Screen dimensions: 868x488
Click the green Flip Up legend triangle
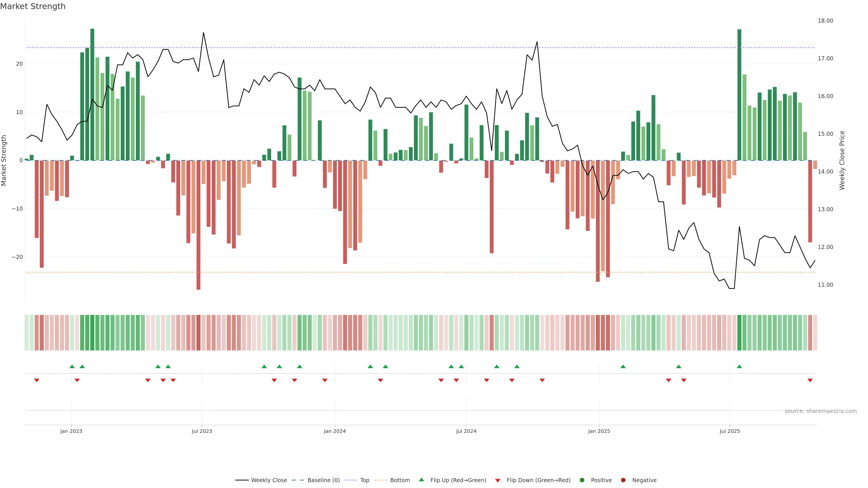pos(421,480)
